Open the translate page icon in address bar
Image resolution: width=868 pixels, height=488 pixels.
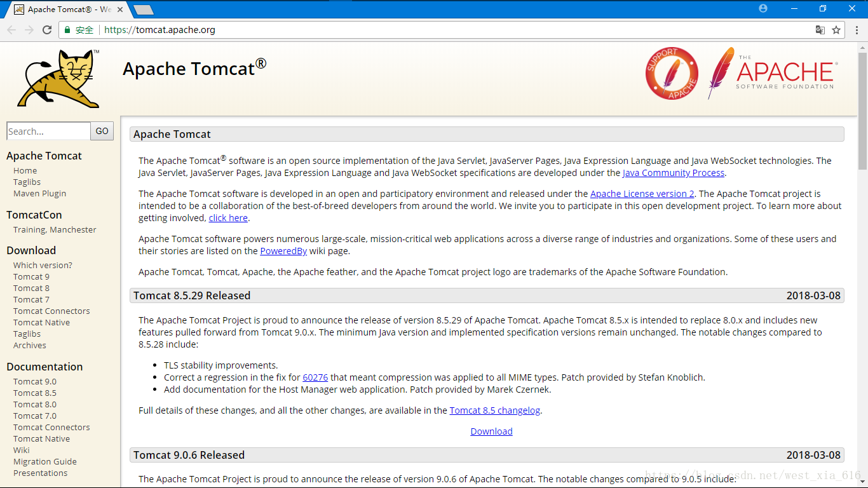click(820, 30)
